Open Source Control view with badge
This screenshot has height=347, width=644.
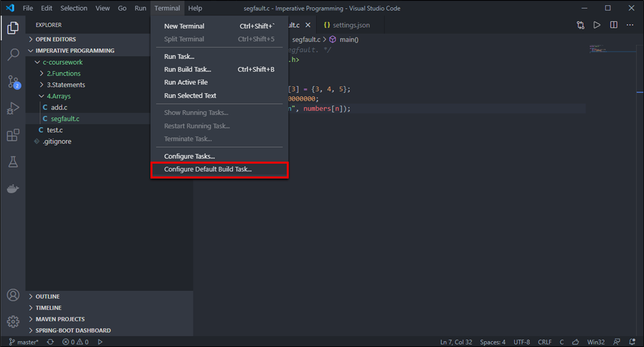tap(13, 81)
